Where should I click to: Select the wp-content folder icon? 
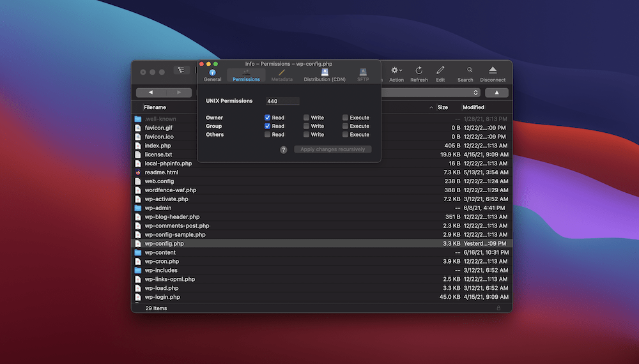138,252
